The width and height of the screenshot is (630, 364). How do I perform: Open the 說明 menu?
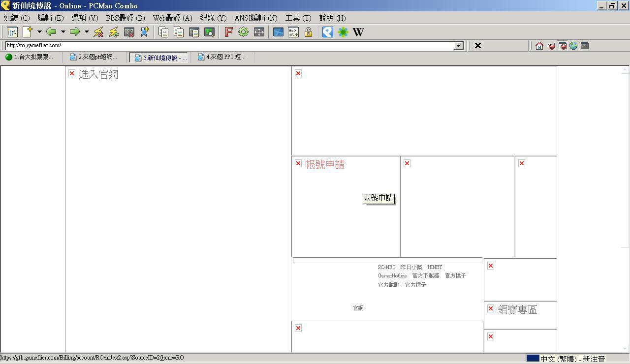coord(333,18)
